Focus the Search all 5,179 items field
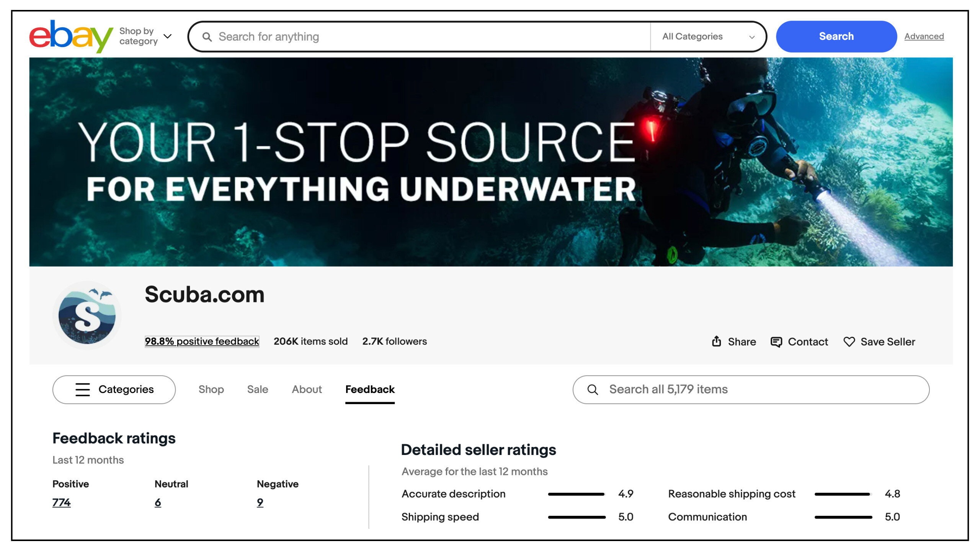 point(751,390)
